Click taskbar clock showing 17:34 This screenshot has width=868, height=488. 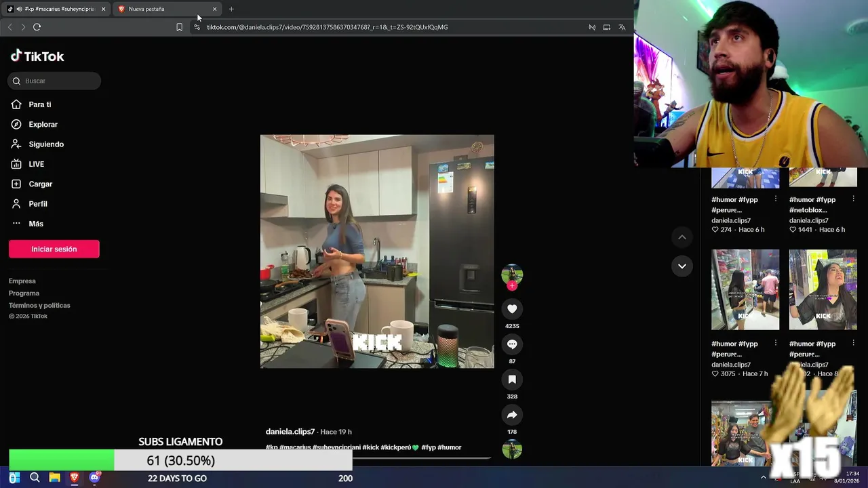pyautogui.click(x=848, y=477)
